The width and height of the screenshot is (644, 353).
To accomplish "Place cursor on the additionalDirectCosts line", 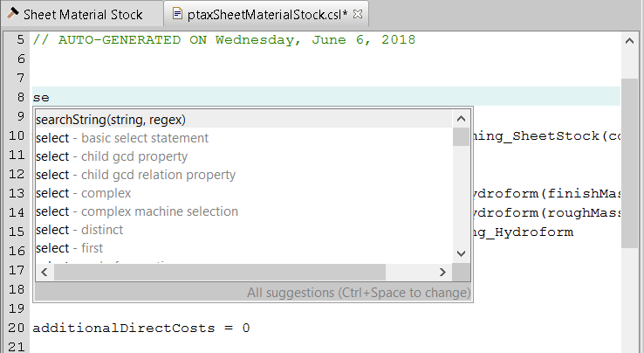I will tap(141, 329).
